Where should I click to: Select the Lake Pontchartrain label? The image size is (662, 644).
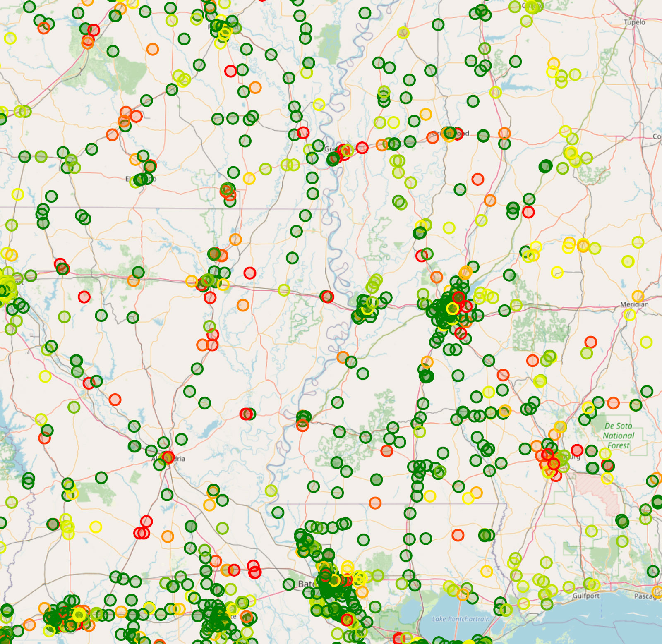point(461,619)
